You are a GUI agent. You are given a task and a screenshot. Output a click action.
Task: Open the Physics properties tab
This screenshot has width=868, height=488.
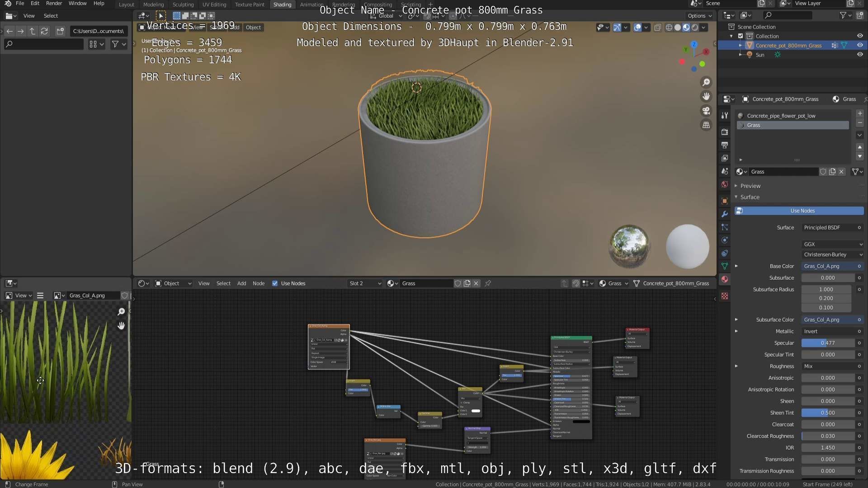pyautogui.click(x=725, y=240)
